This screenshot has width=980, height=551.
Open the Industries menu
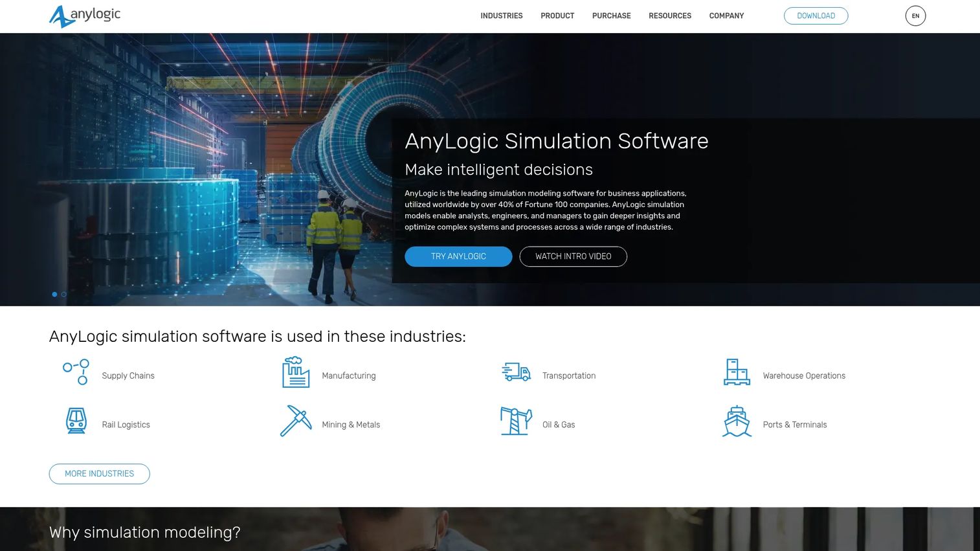[502, 16]
